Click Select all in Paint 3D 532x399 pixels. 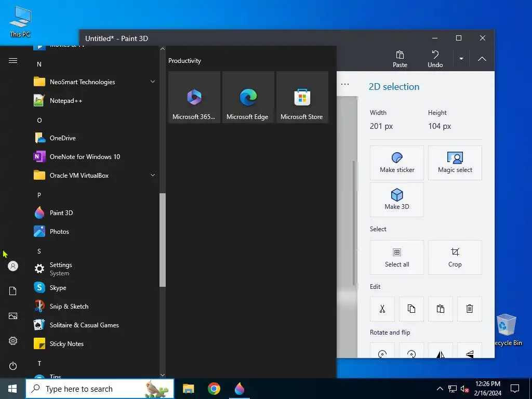pyautogui.click(x=396, y=258)
